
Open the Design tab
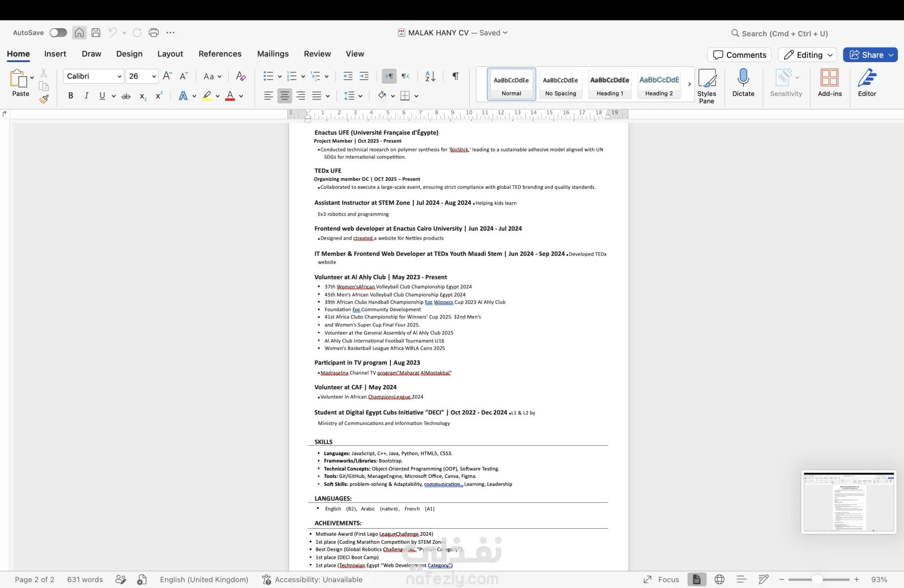coord(129,54)
